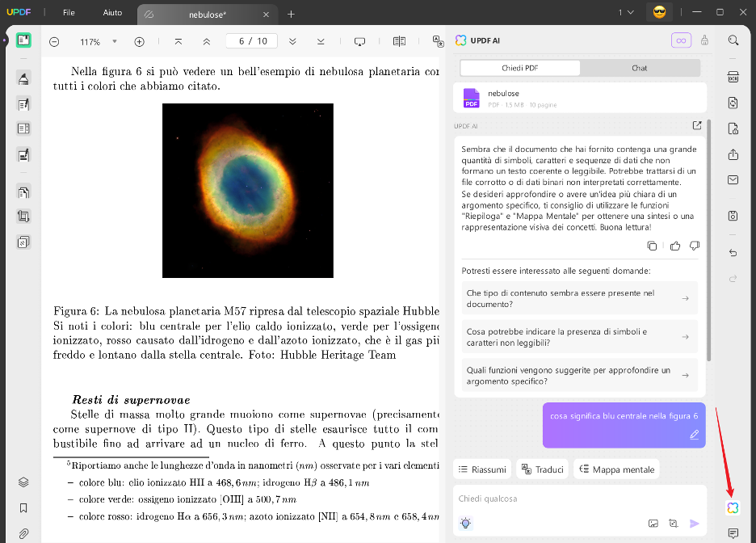
Task: Expand question about unreadable symbols
Action: [x=579, y=337]
